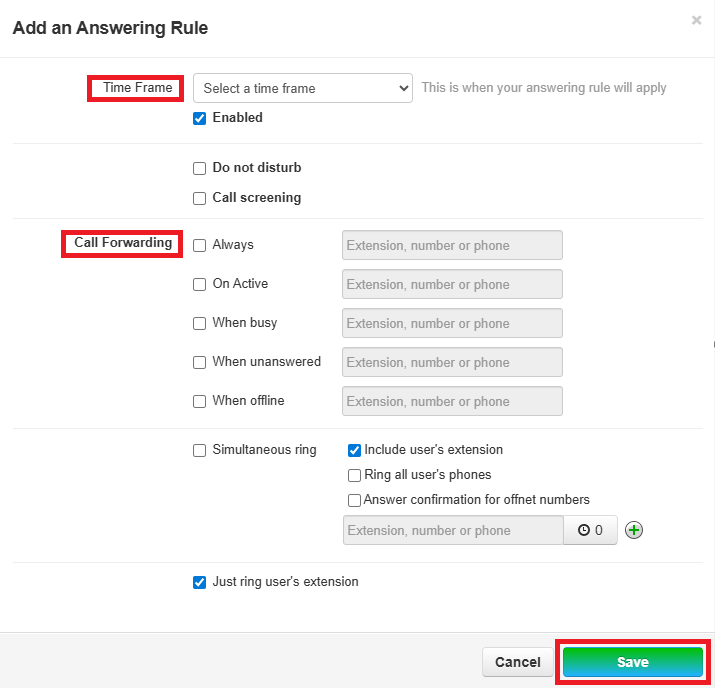
Task: Check the On Active forwarding option
Action: (199, 284)
